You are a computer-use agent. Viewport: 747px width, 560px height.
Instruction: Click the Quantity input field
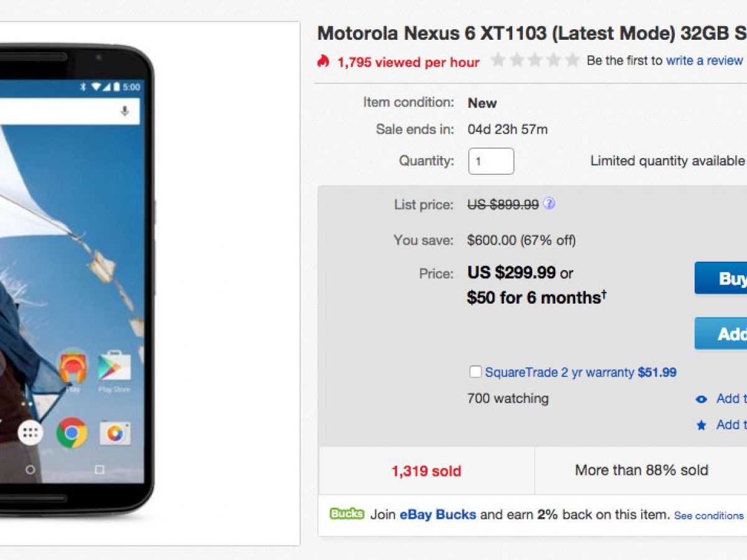point(491,161)
